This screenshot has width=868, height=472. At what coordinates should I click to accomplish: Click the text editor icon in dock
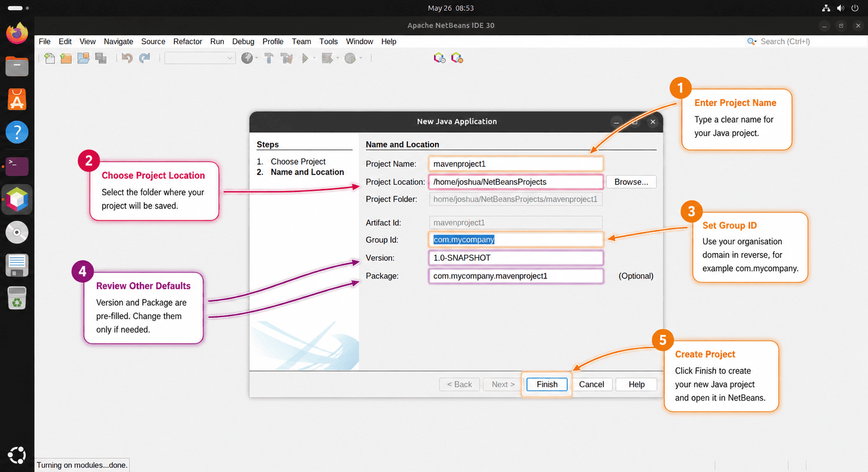[17, 265]
